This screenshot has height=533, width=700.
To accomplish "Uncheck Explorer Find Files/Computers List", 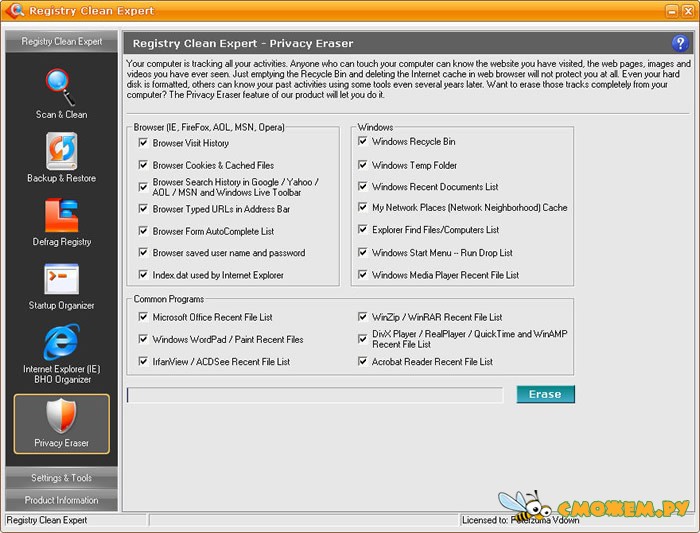I will (362, 230).
